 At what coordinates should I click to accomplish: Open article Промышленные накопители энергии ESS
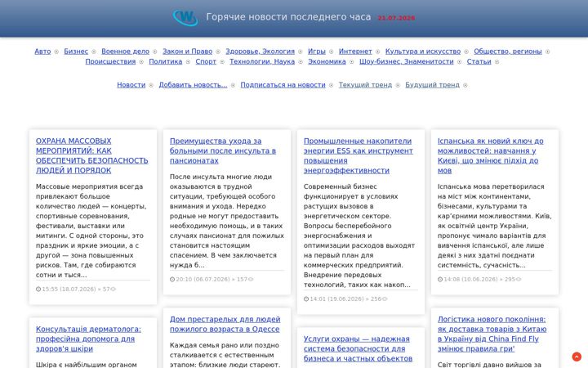point(359,155)
